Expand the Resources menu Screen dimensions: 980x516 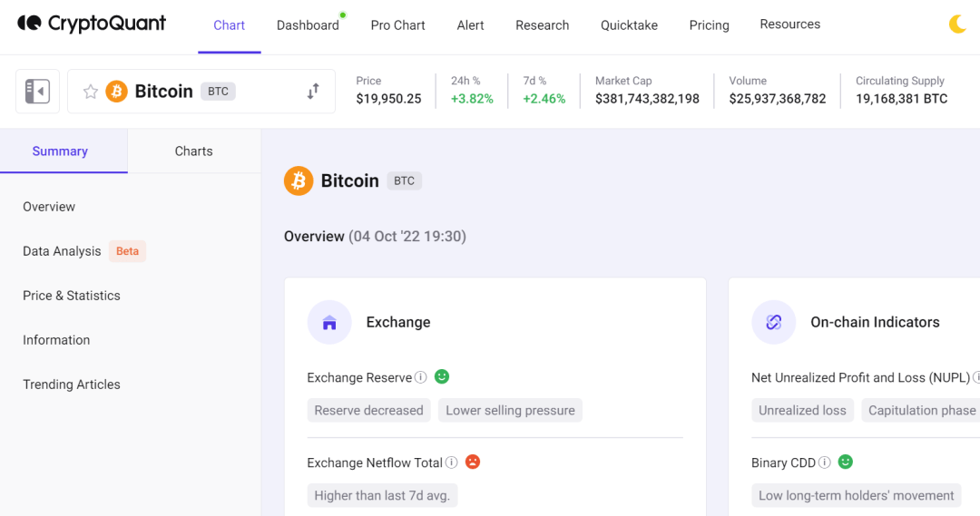(789, 24)
